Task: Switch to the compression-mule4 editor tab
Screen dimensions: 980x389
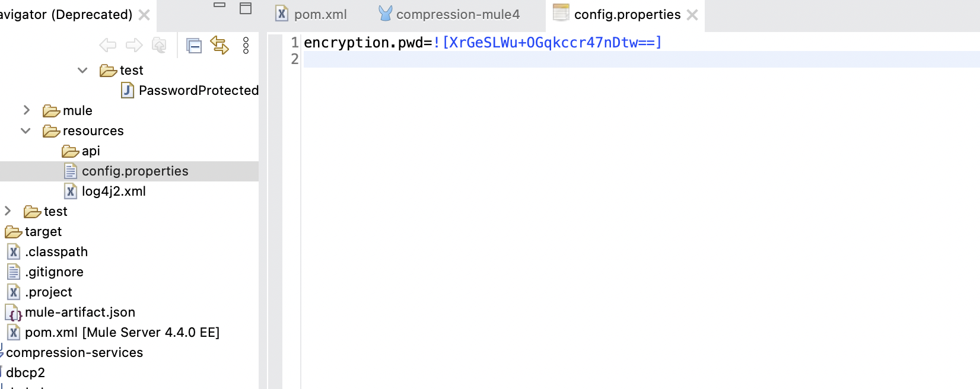Action: click(457, 15)
